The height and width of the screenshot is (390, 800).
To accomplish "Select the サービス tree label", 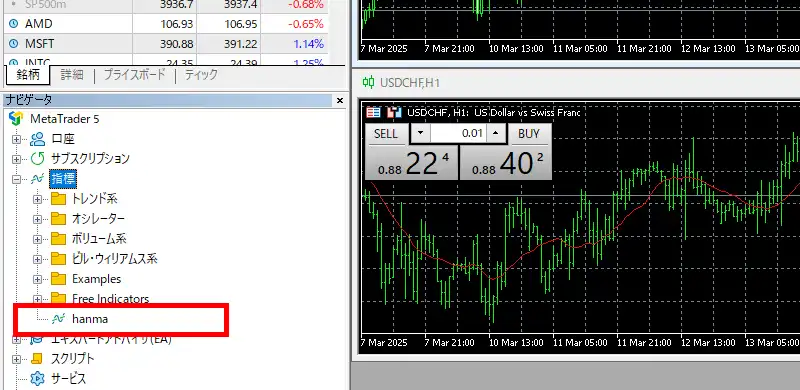I will point(68,379).
